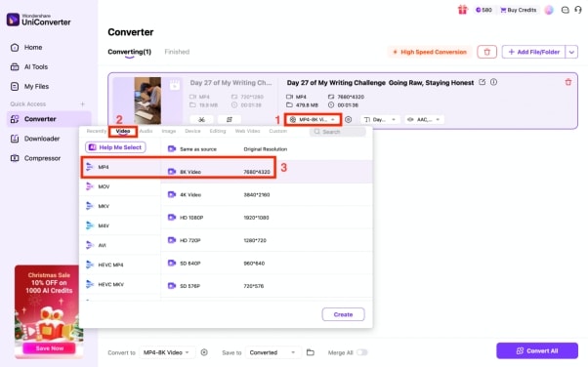Viewport: 588px width, 367px height.
Task: Click the headset support icon
Action: click(x=578, y=10)
